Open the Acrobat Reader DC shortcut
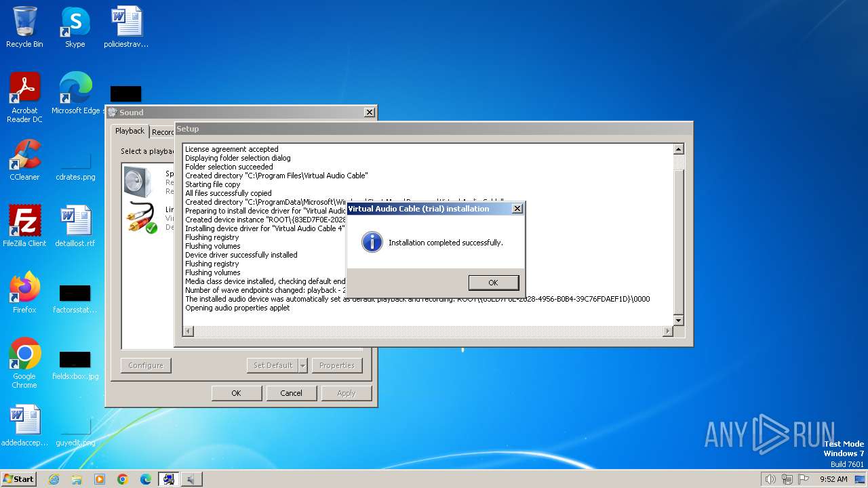This screenshot has height=488, width=868. [24, 98]
